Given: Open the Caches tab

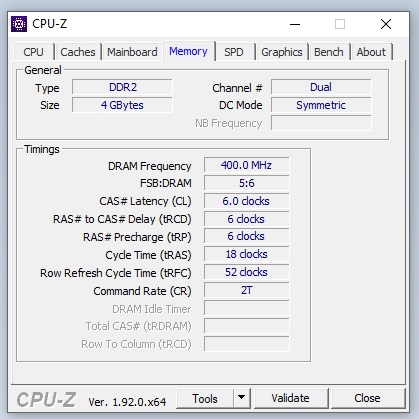Looking at the screenshot, I should [78, 52].
